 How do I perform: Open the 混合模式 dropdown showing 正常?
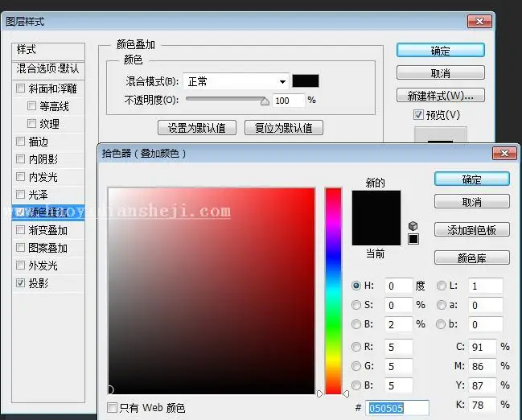(236, 81)
